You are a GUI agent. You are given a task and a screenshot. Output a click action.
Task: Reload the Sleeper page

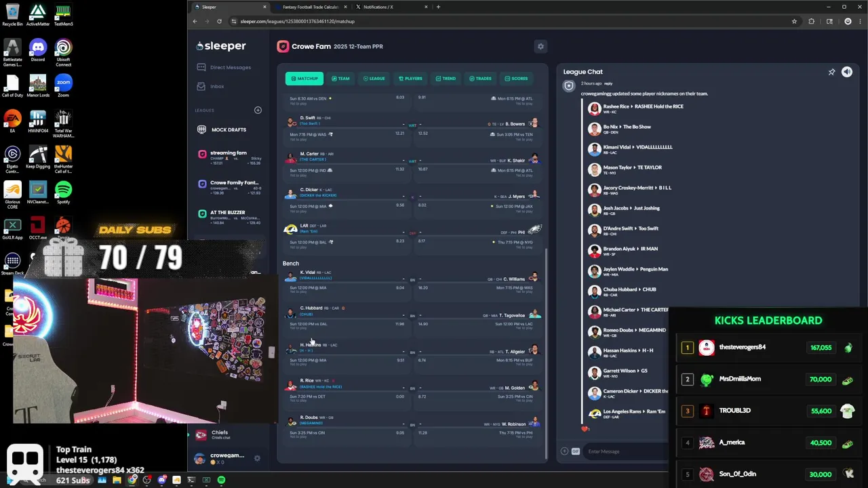coord(219,21)
